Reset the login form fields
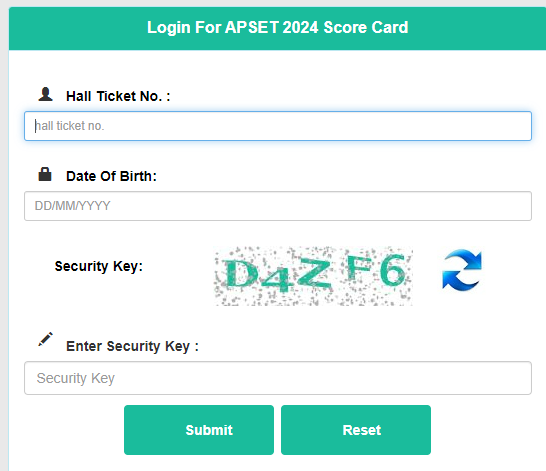 356,430
